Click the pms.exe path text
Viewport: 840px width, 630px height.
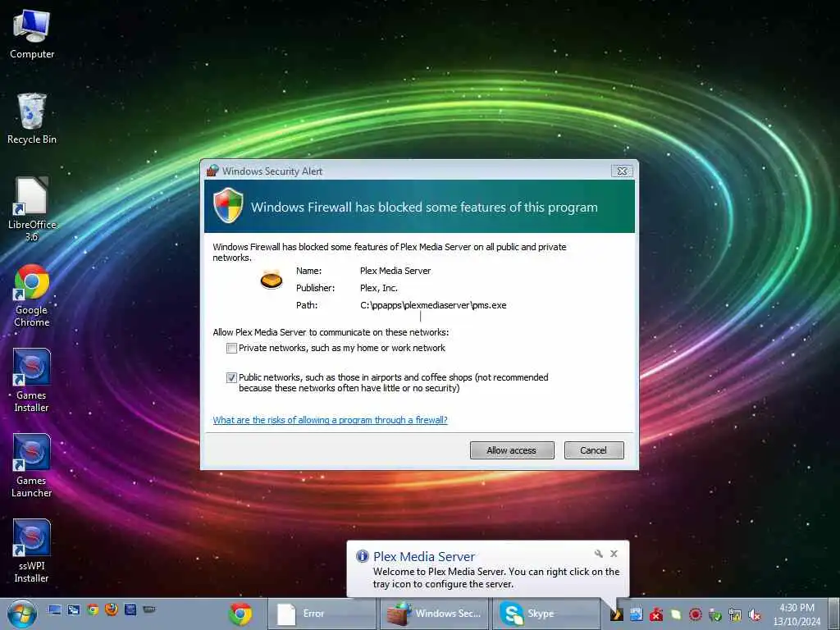tap(433, 305)
